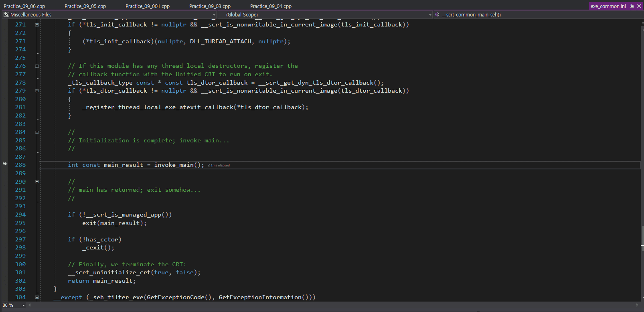Pin the exe_common.inl tab
Image resolution: width=644 pixels, height=312 pixels.
pyautogui.click(x=632, y=6)
